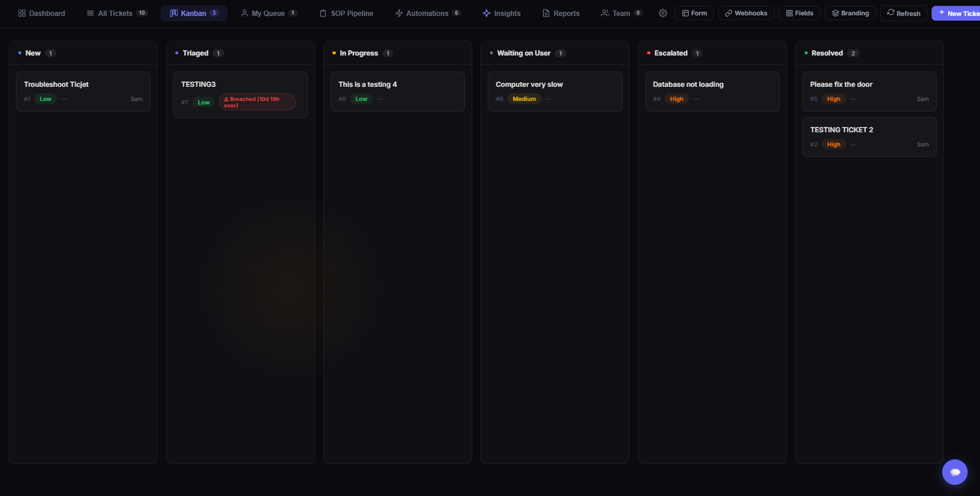Click assignee Sam on TESTING TICKET 2

(x=923, y=145)
